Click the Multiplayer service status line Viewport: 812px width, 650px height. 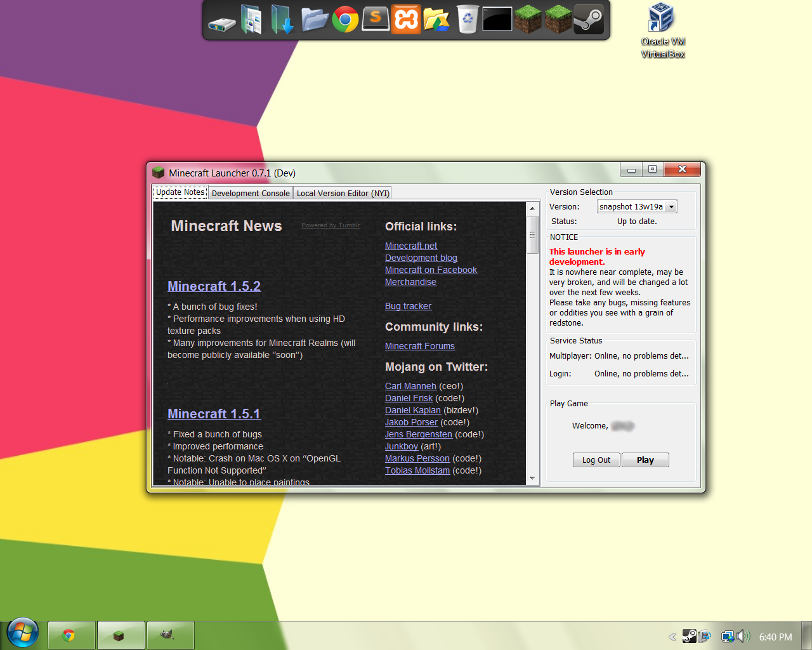coord(619,356)
